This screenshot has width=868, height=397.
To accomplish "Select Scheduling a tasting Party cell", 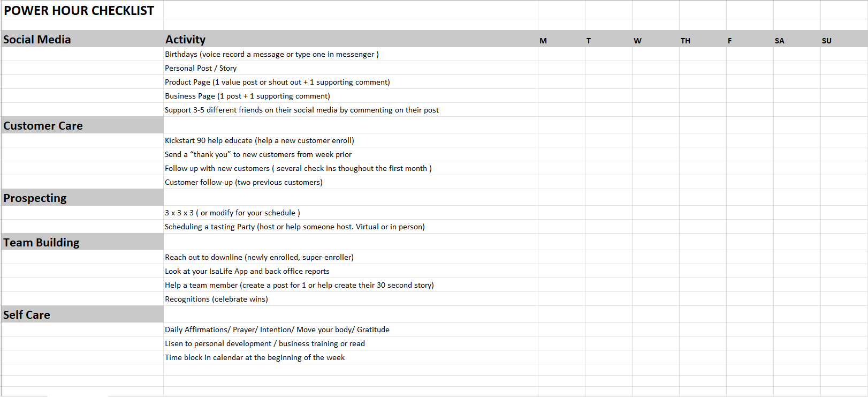I will pyautogui.click(x=351, y=227).
